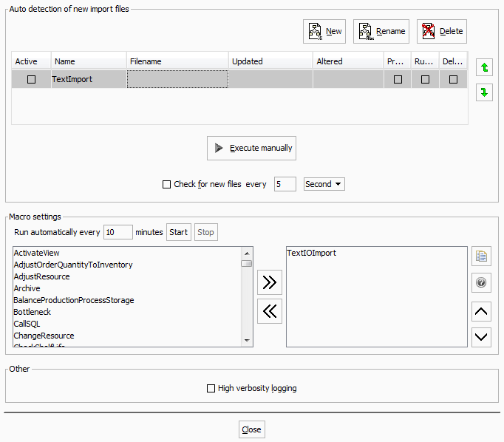Viewport: 504px width, 442px height.
Task: Open the Second time unit dropdown
Action: tap(324, 184)
